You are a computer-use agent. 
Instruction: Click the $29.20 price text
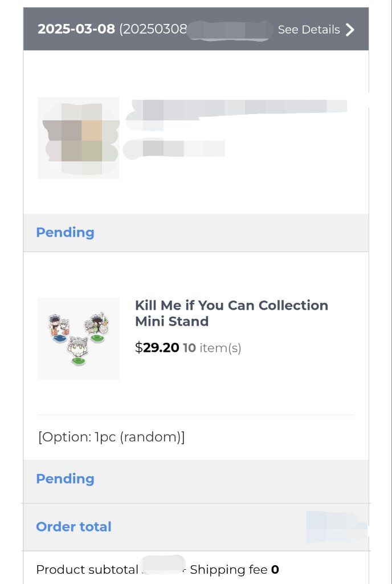tap(157, 347)
